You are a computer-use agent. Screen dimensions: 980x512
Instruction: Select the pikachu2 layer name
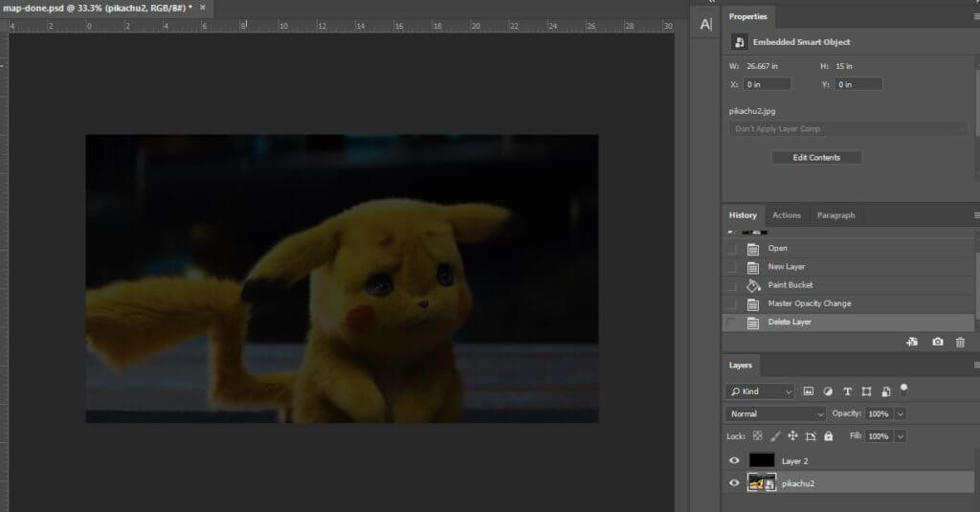[798, 483]
